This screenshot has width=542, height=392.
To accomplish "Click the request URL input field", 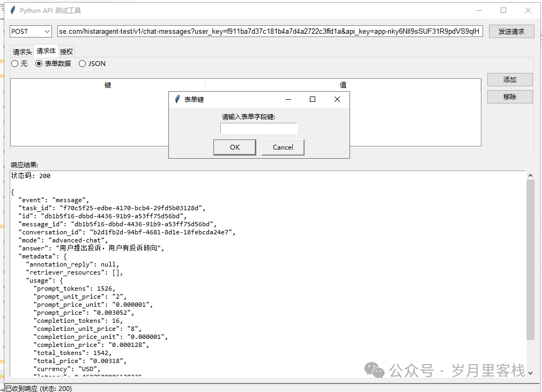I will click(270, 32).
